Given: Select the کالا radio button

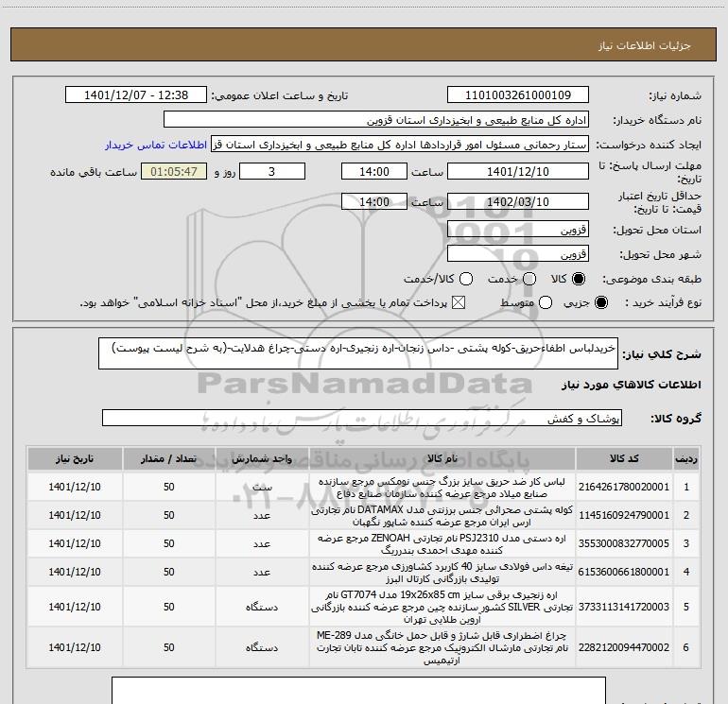Looking at the screenshot, I should tap(579, 279).
